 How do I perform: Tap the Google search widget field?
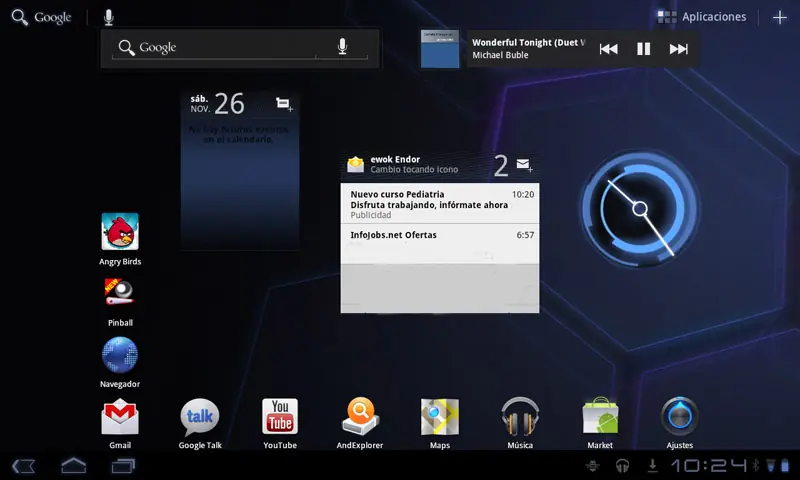coord(220,48)
